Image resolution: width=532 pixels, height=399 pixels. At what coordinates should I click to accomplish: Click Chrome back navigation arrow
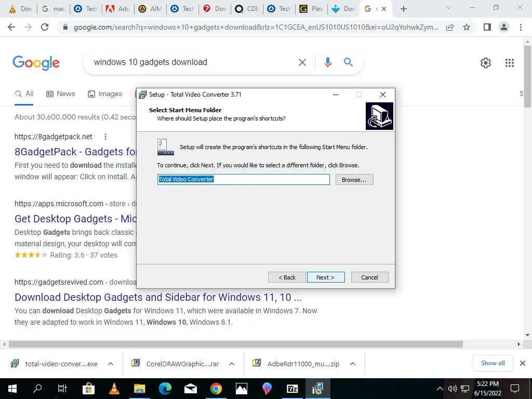tap(11, 27)
